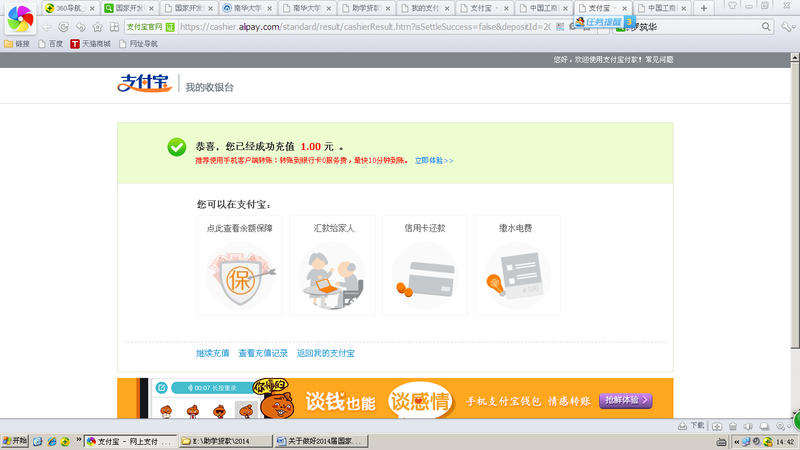Image resolution: width=800 pixels, height=450 pixels.
Task: Click the 立即体验>> link
Action: tap(434, 161)
